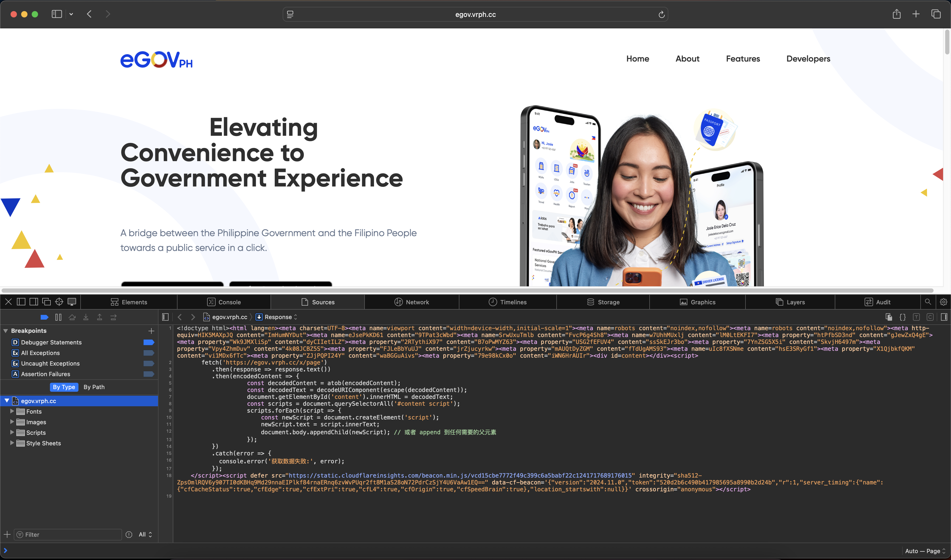This screenshot has height=560, width=951.
Task: Click the pretty print curly braces icon
Action: tap(902, 317)
